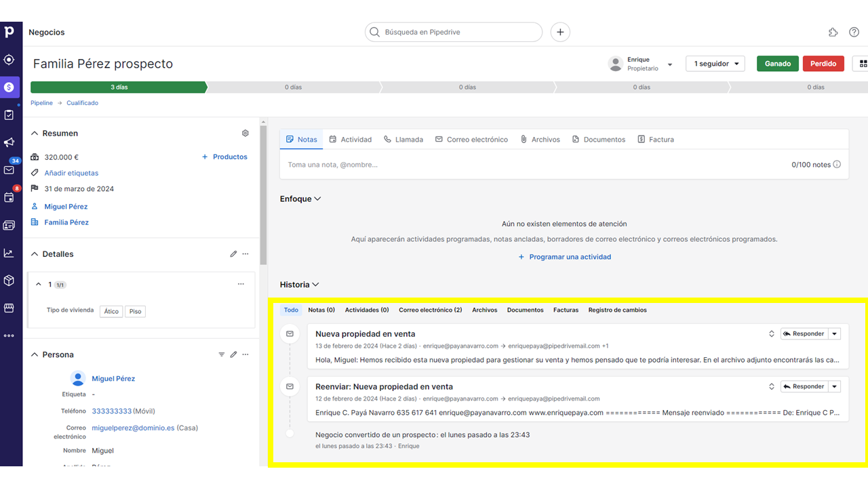Open the Mail inbox sidebar icon
The image size is (868, 488).
[9, 170]
